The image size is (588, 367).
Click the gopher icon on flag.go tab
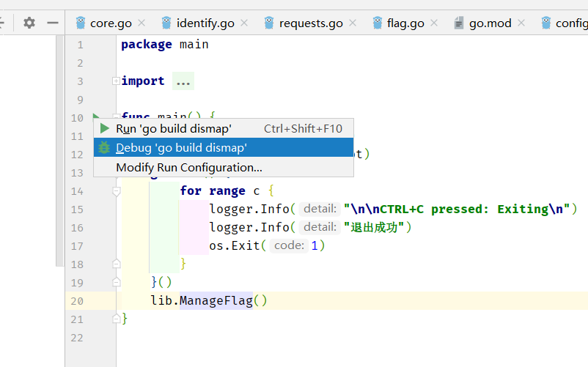click(378, 23)
